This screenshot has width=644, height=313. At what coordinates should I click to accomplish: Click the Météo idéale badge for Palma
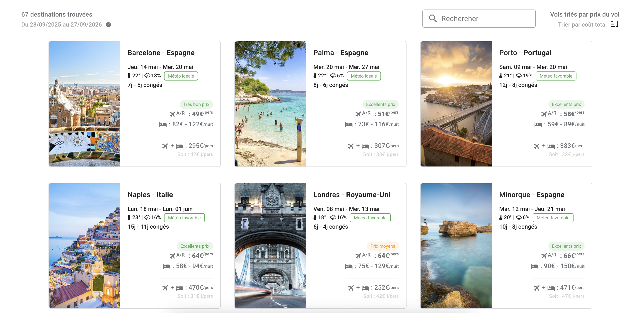click(363, 76)
